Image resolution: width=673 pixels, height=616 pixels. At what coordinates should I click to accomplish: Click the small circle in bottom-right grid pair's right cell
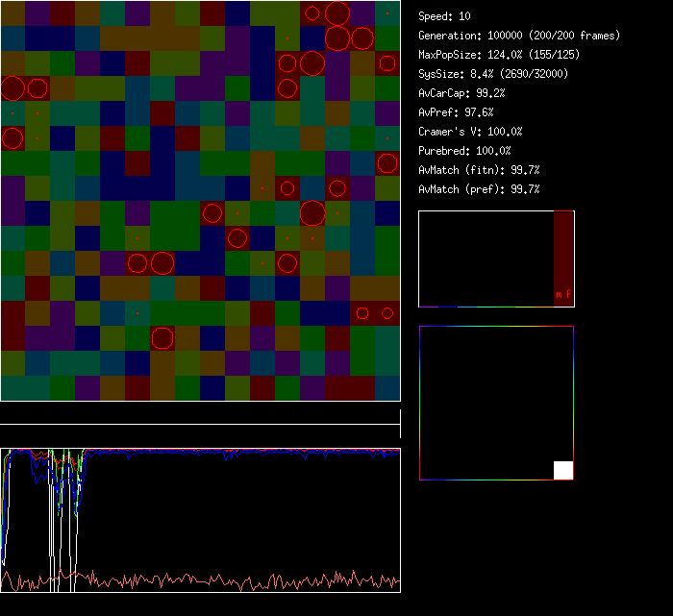click(387, 313)
